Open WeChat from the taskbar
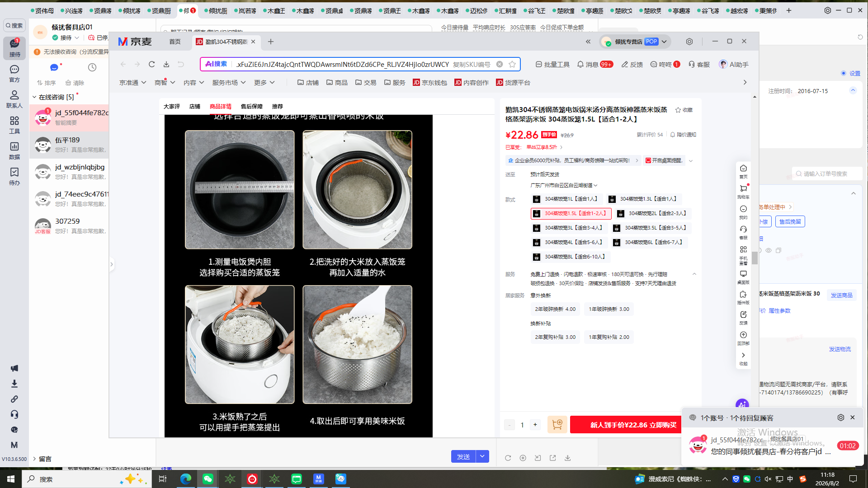This screenshot has height=488, width=868. [x=208, y=479]
